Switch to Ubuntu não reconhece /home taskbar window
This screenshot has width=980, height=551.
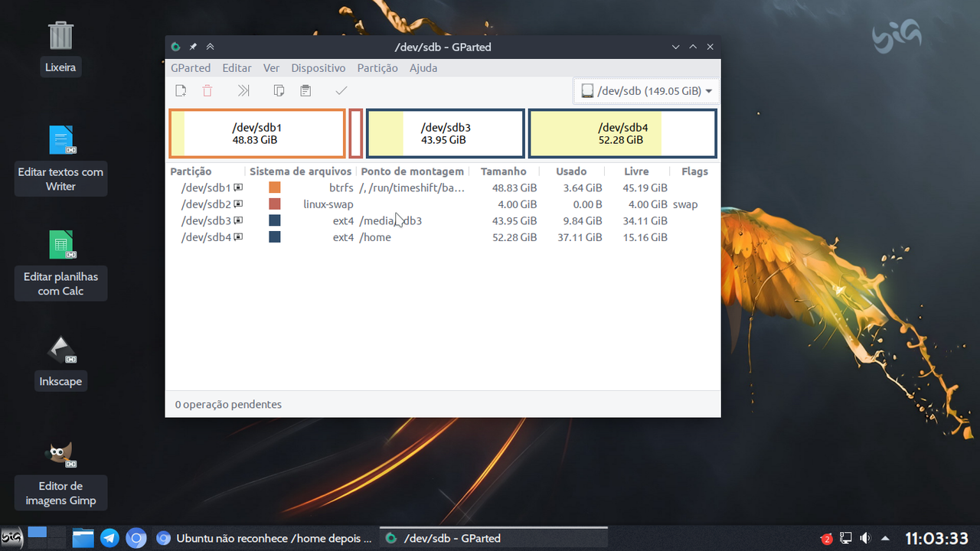tap(264, 538)
